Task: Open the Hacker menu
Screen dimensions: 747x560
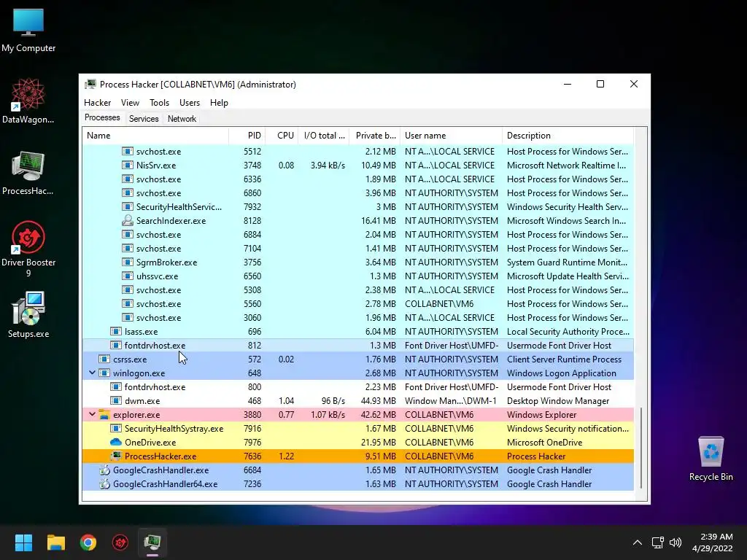Action: pyautogui.click(x=97, y=103)
